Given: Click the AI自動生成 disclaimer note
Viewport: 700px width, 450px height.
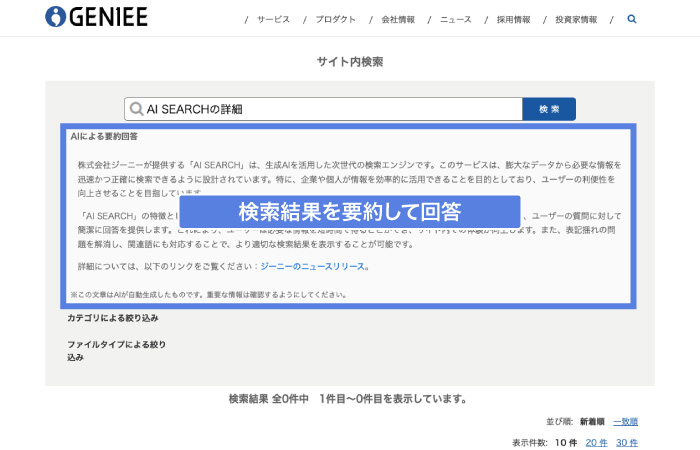Looking at the screenshot, I should click(208, 295).
